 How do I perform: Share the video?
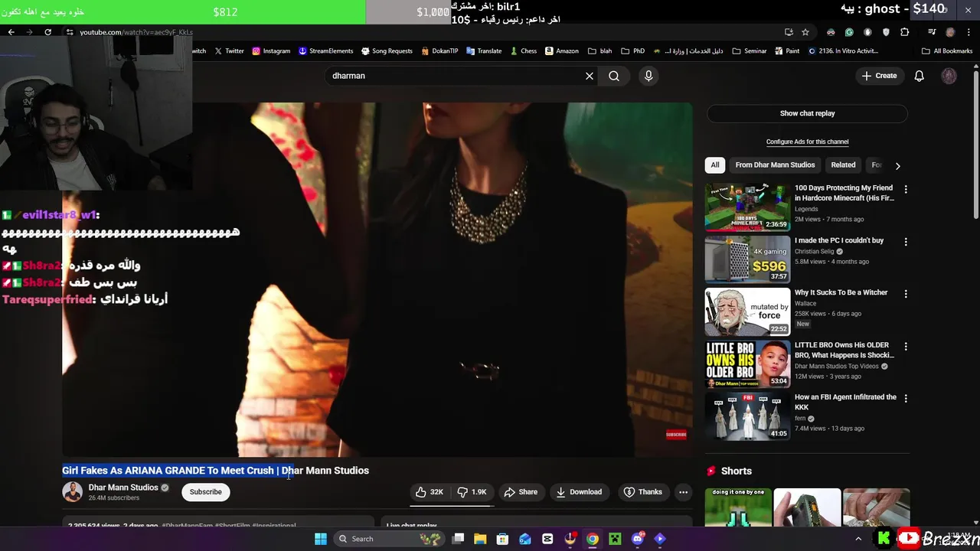[x=521, y=492]
